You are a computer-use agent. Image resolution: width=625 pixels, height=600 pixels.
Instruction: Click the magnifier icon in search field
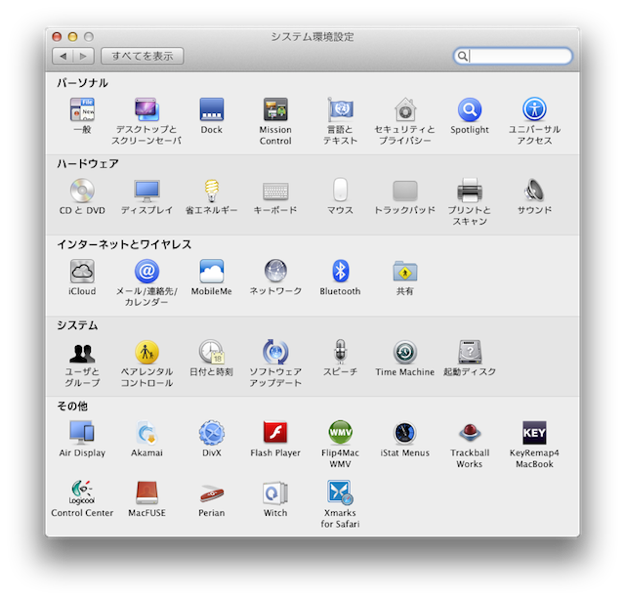(x=462, y=56)
